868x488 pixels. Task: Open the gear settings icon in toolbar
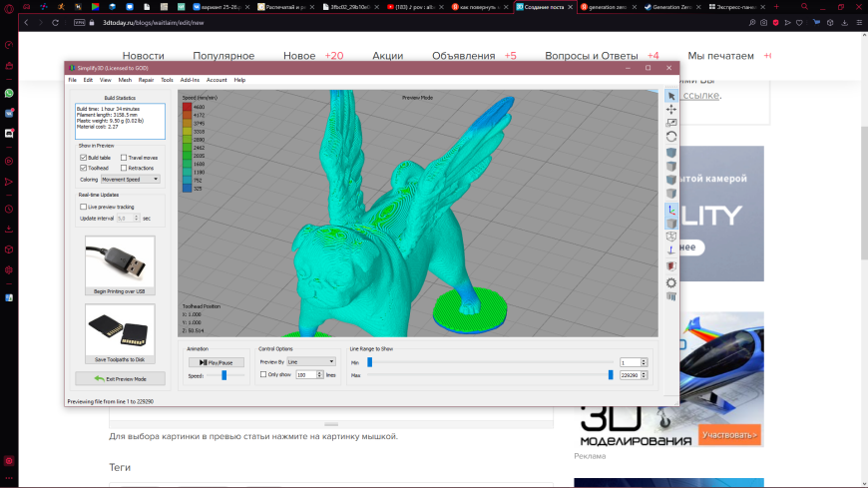click(x=670, y=283)
